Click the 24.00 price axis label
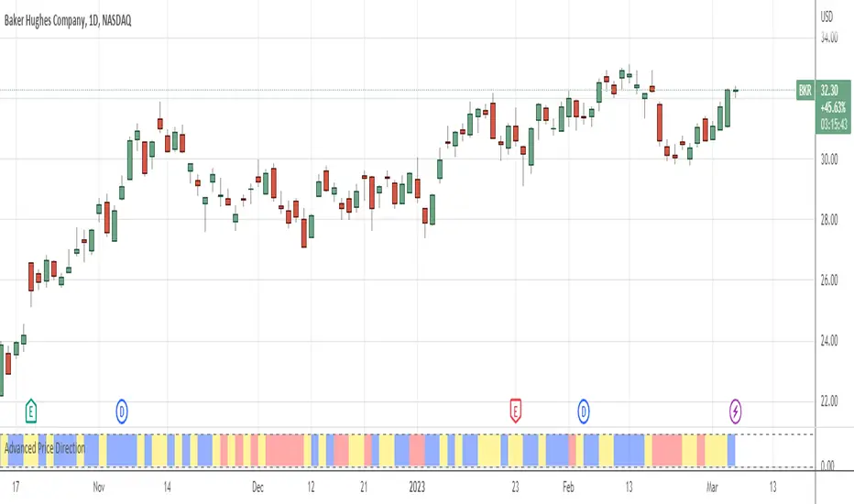 click(830, 341)
